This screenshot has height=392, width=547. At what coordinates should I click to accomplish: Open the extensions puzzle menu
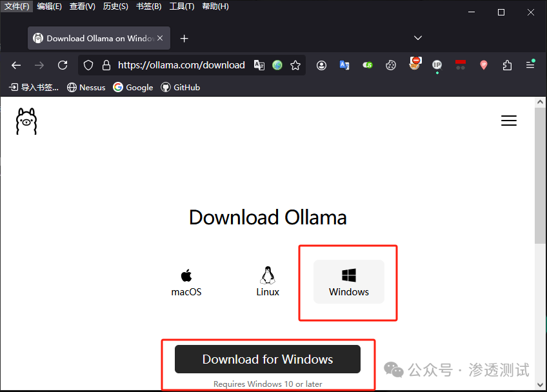[507, 65]
